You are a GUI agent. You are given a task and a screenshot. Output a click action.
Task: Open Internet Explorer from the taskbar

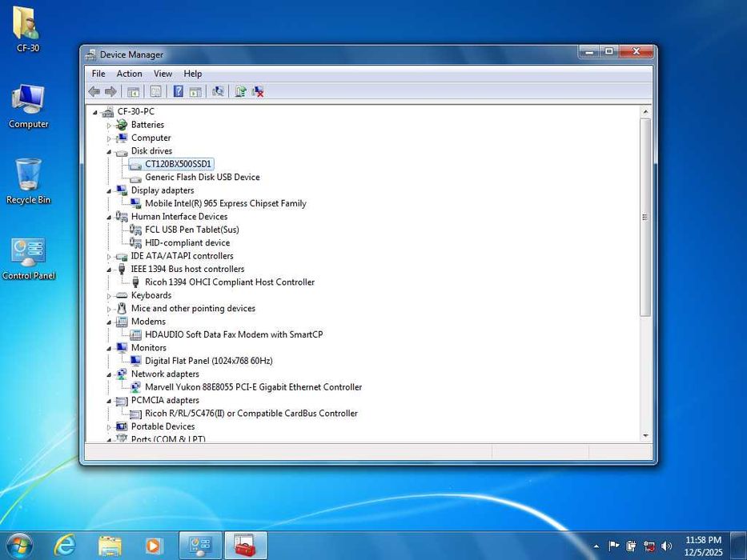(x=64, y=546)
